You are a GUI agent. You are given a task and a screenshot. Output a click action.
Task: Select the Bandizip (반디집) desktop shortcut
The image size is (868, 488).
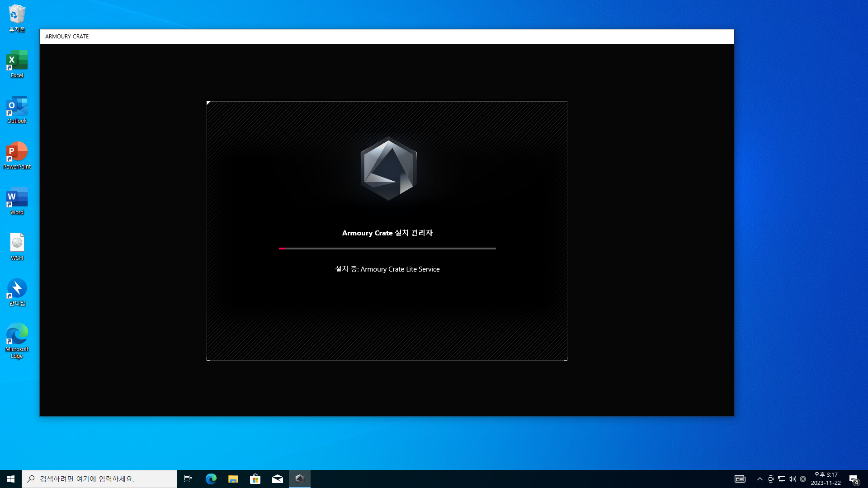click(x=17, y=292)
